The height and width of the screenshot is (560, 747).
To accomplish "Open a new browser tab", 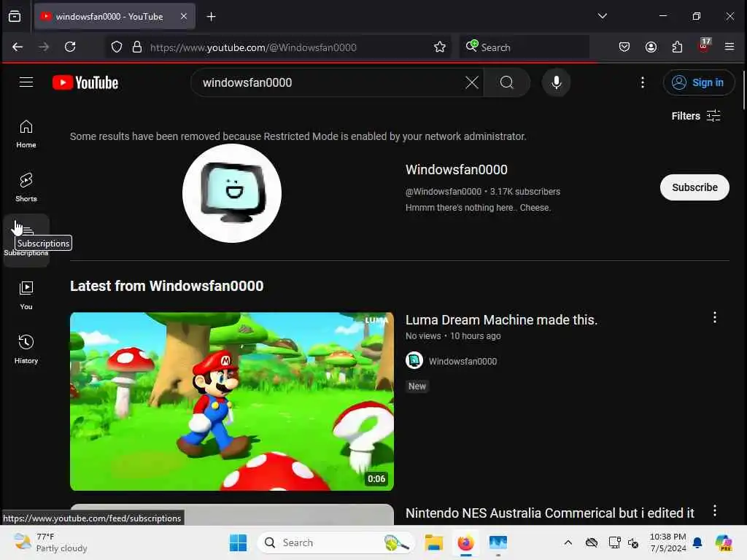I will (x=211, y=17).
